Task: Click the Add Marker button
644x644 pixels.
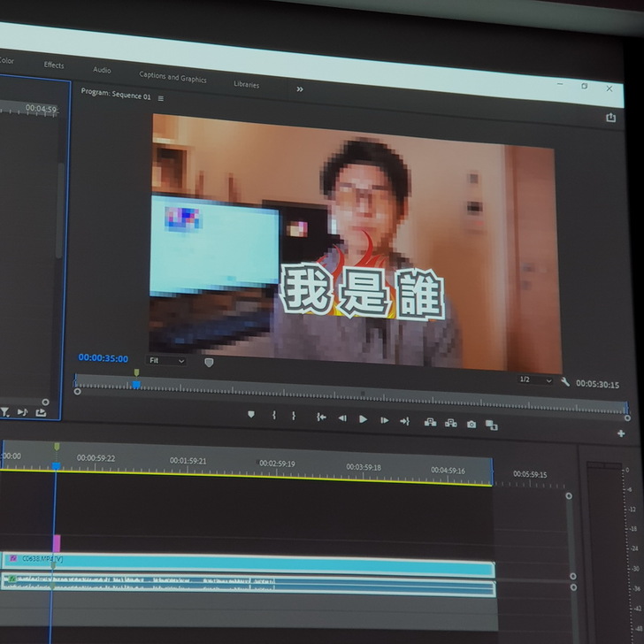Action: 251,414
